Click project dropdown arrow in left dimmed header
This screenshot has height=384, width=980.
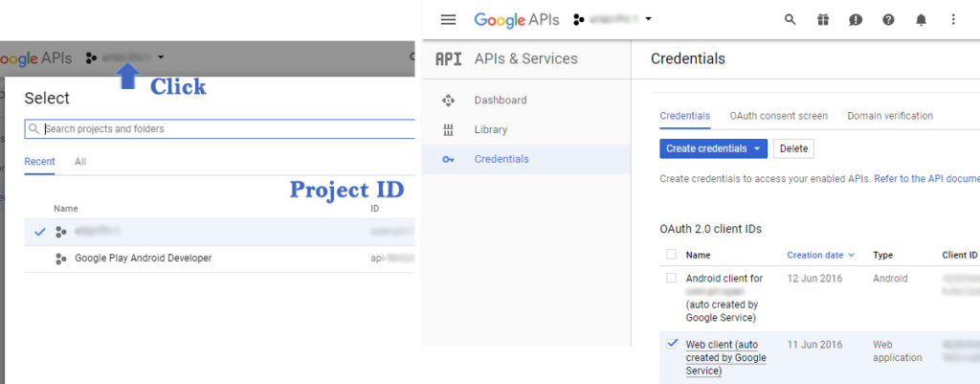click(x=161, y=57)
